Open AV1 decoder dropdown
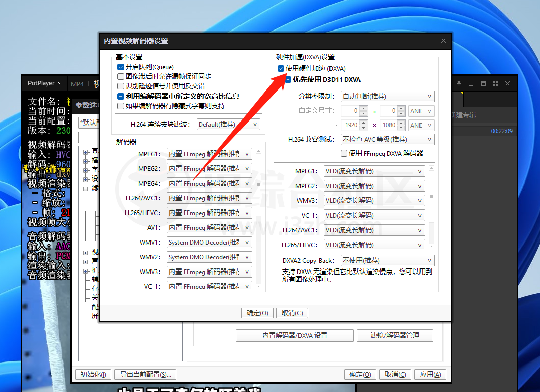 click(209, 228)
